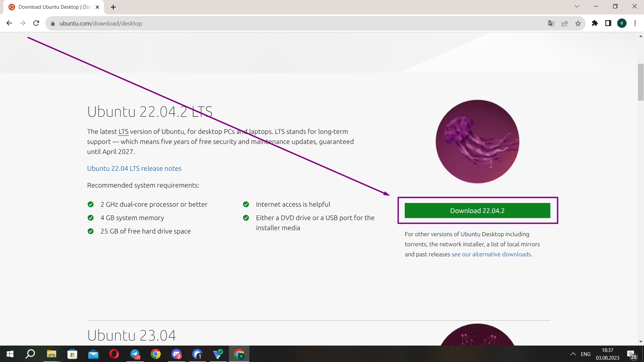Click the Ubuntu 23.04 mascot image
644x362 pixels.
(x=477, y=334)
